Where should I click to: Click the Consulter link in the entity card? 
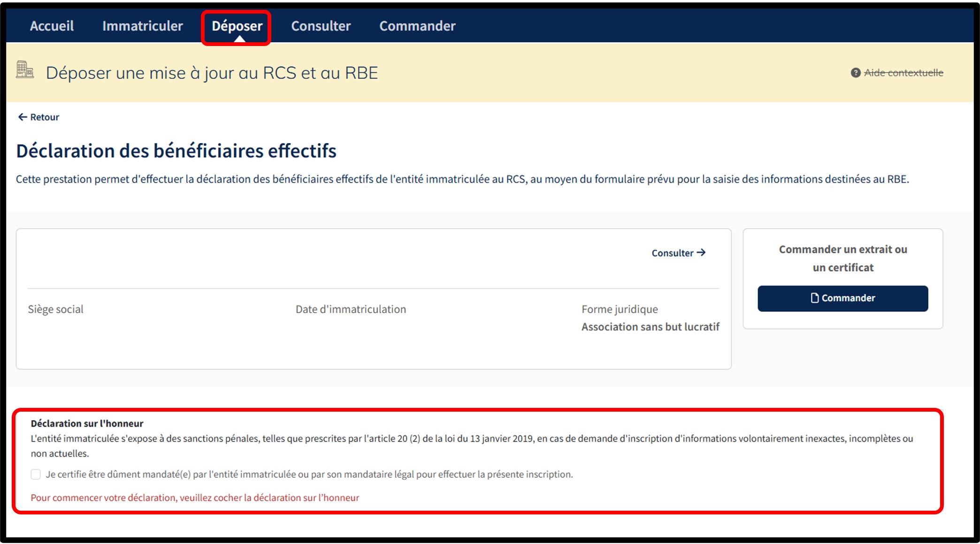[672, 253]
